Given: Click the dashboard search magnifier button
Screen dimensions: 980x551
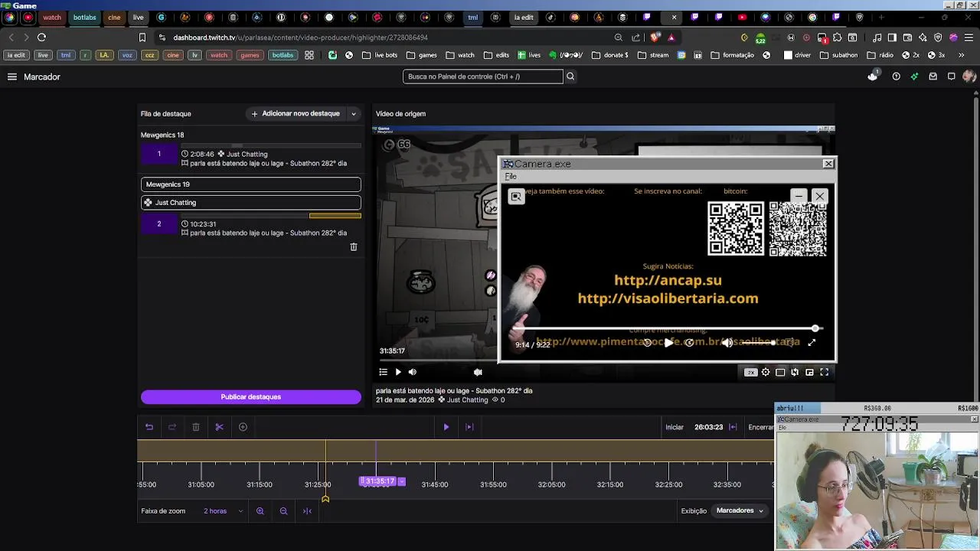Looking at the screenshot, I should click(570, 77).
